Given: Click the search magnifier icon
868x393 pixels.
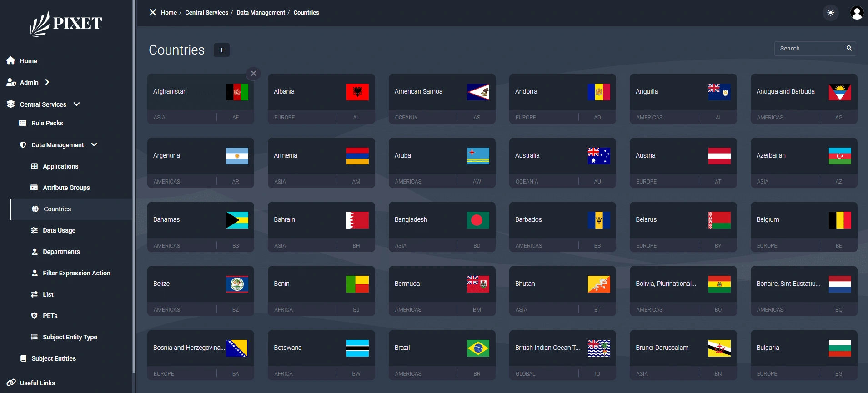Looking at the screenshot, I should click(849, 48).
